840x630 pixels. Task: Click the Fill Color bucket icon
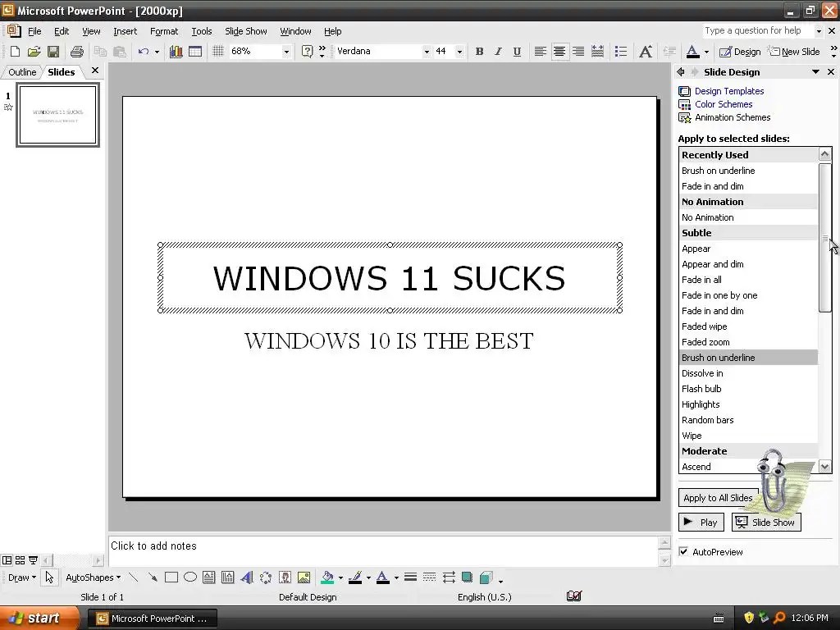coord(327,577)
